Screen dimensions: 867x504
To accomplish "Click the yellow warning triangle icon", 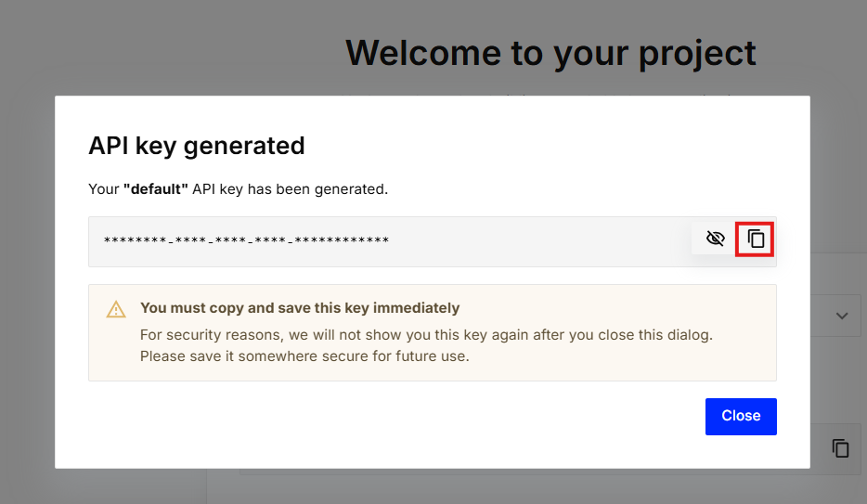I will [x=116, y=309].
